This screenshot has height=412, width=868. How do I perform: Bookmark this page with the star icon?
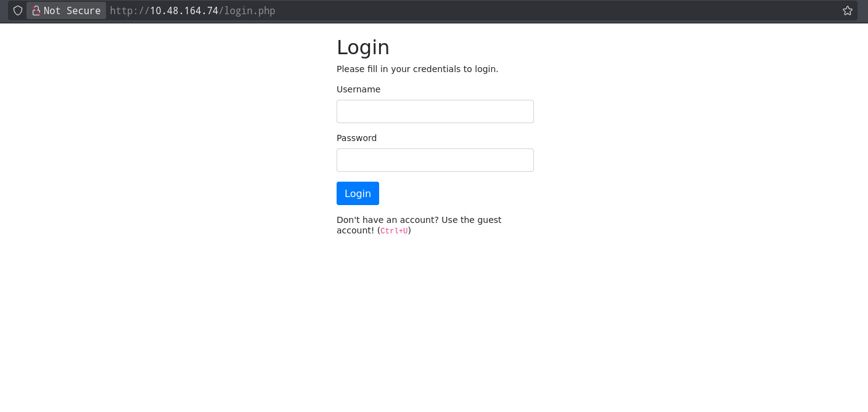click(x=847, y=10)
